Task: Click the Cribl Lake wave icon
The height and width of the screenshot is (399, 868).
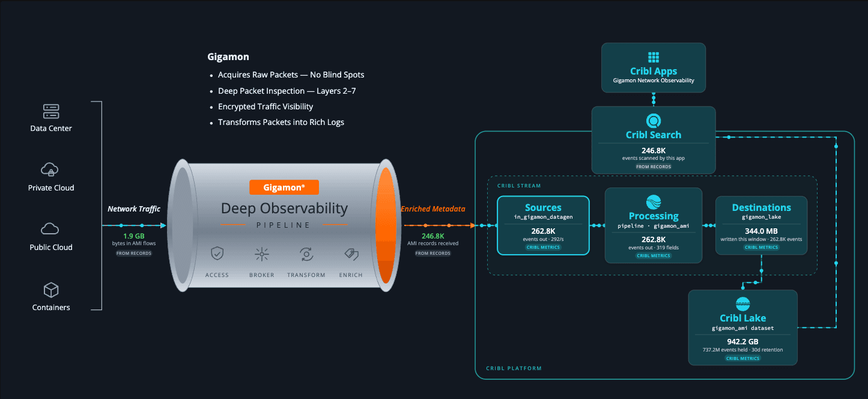Action: (x=742, y=304)
